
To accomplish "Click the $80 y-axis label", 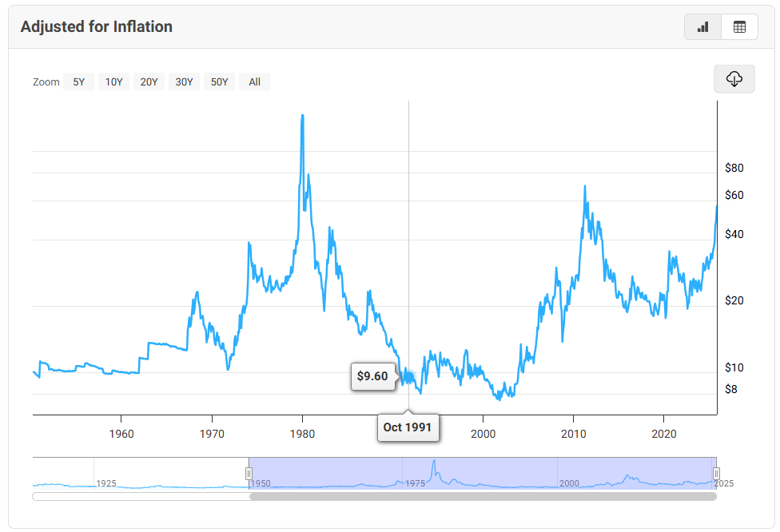I will (x=734, y=168).
